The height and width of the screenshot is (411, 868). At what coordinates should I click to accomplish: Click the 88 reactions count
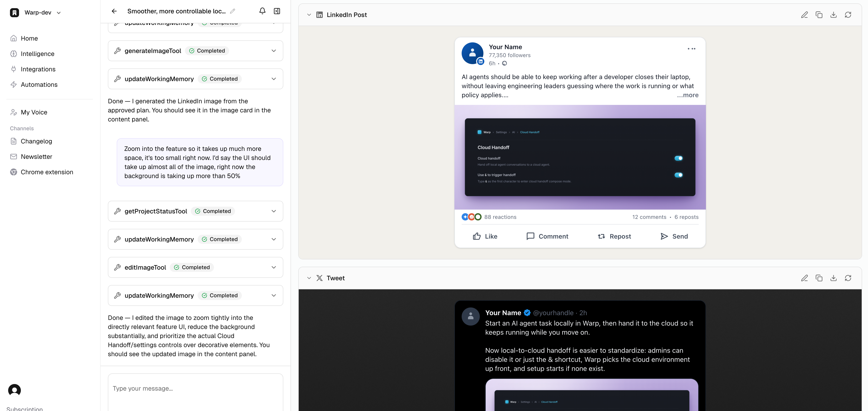pos(500,217)
